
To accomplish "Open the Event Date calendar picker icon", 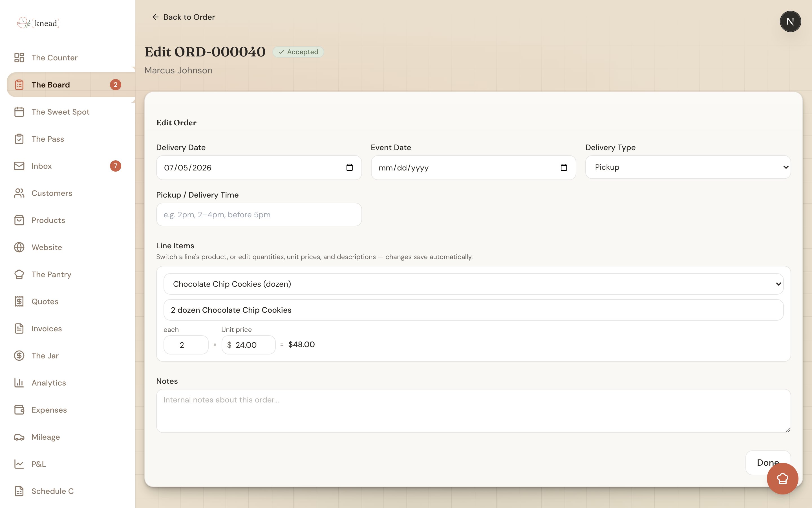I will click(x=564, y=167).
